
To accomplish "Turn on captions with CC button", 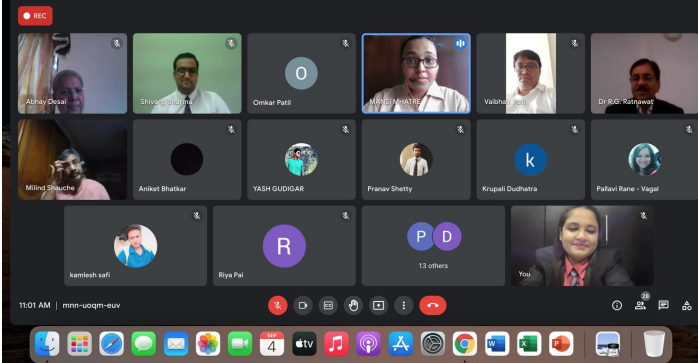I will point(328,306).
